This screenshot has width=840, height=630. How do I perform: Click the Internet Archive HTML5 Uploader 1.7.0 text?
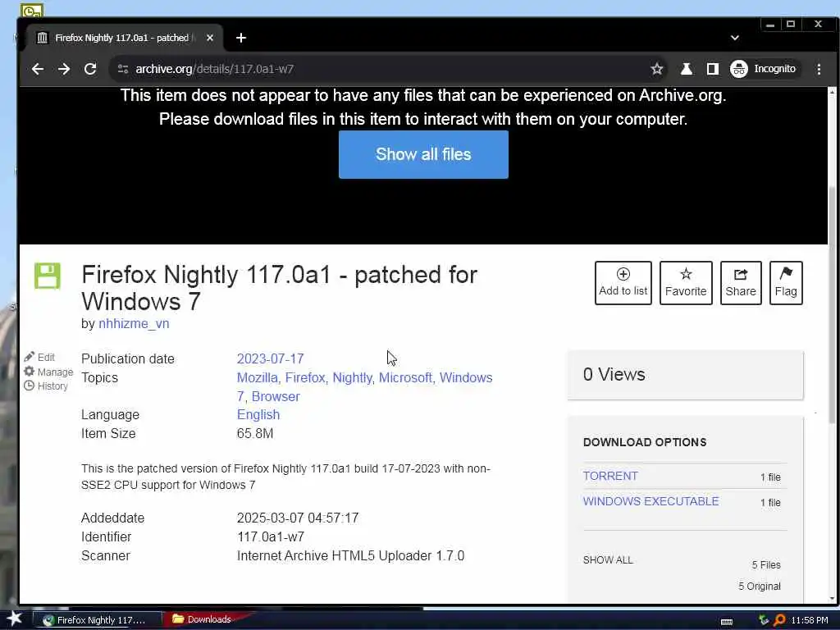350,555
